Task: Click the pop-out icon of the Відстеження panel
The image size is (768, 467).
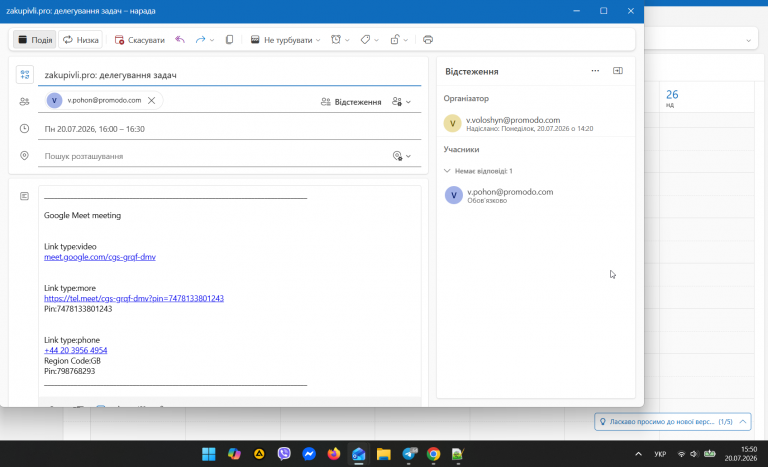Action: [x=618, y=71]
